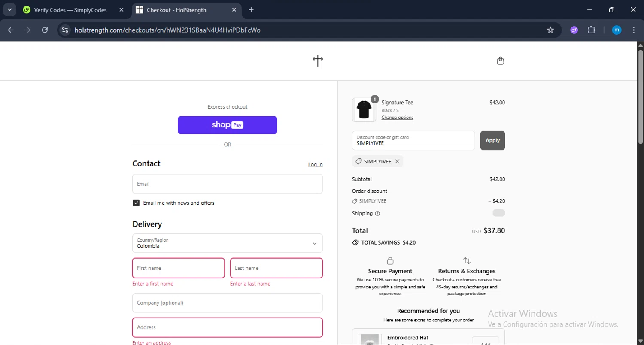Click the Returns & Exchanges arrows icon
Viewport: 644px width, 345px height.
coord(467,261)
